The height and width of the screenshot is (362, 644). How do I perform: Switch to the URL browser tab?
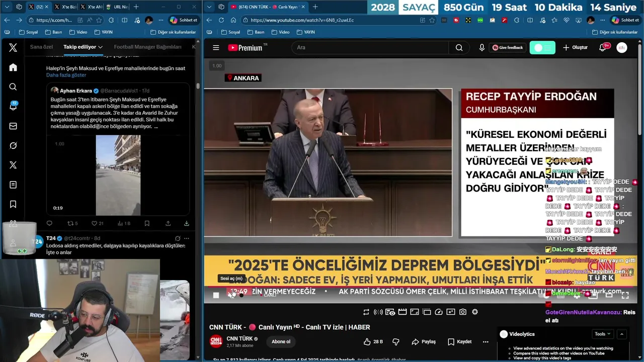pyautogui.click(x=117, y=7)
